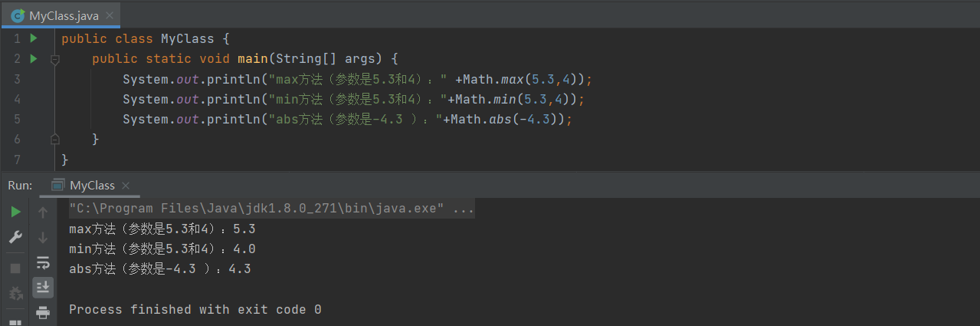Click run gutter arrow beside main method
Screen dimensions: 980x326
[x=33, y=58]
